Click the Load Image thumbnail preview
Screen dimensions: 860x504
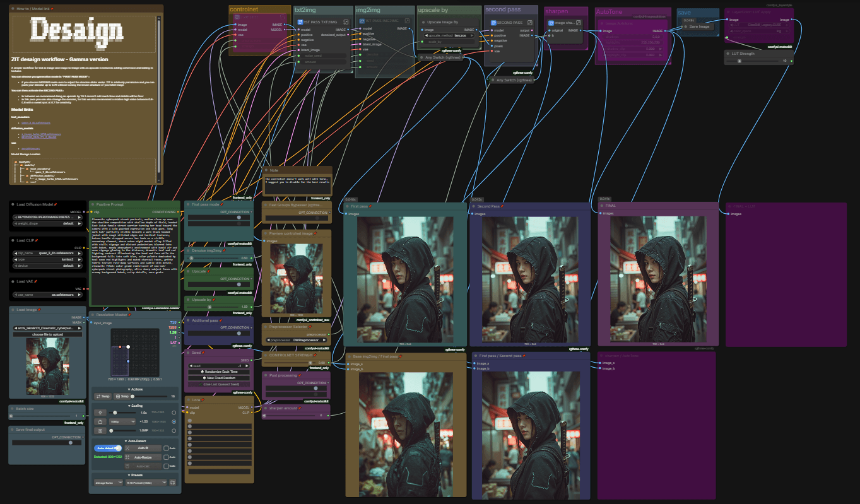pos(47,366)
